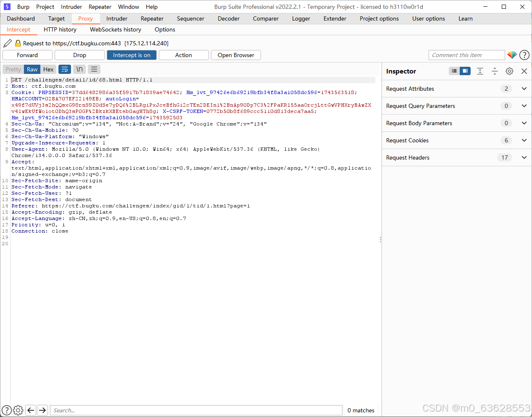Click the HTTPS padlock icon
The width and height of the screenshot is (532, 417).
[x=18, y=43]
